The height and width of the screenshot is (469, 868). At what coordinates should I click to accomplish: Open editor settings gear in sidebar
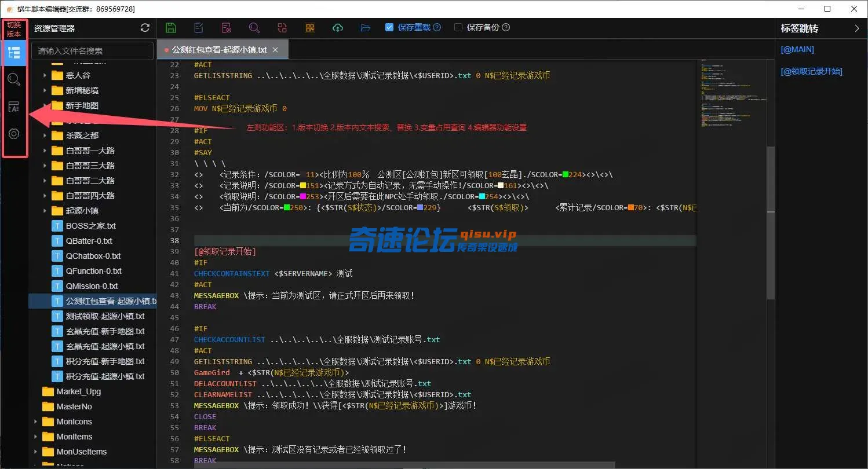click(x=14, y=134)
